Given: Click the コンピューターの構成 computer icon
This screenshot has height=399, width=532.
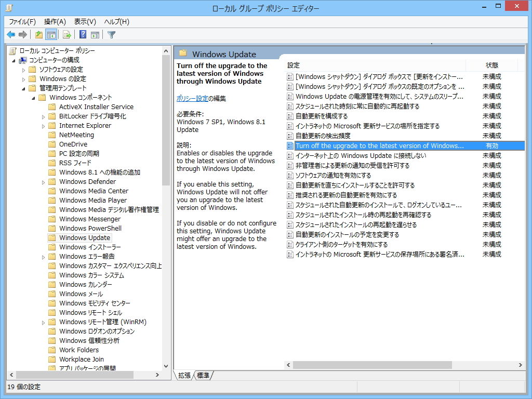Looking at the screenshot, I should tap(23, 60).
